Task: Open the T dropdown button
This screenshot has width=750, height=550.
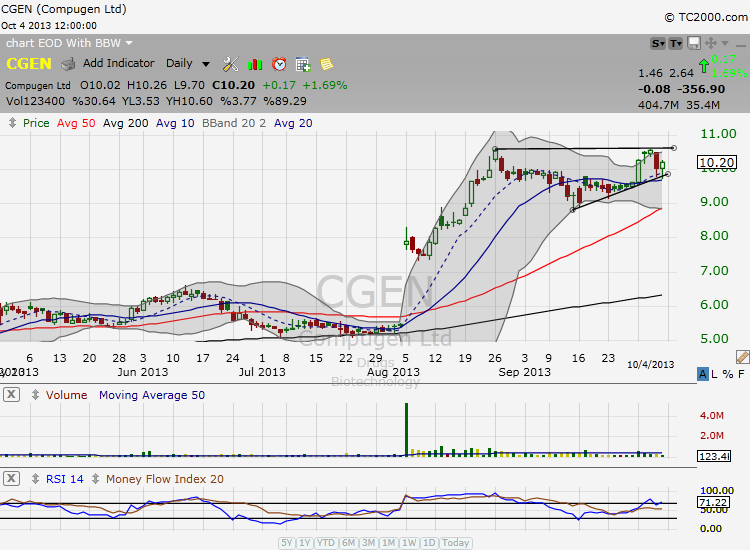Action: pos(675,44)
